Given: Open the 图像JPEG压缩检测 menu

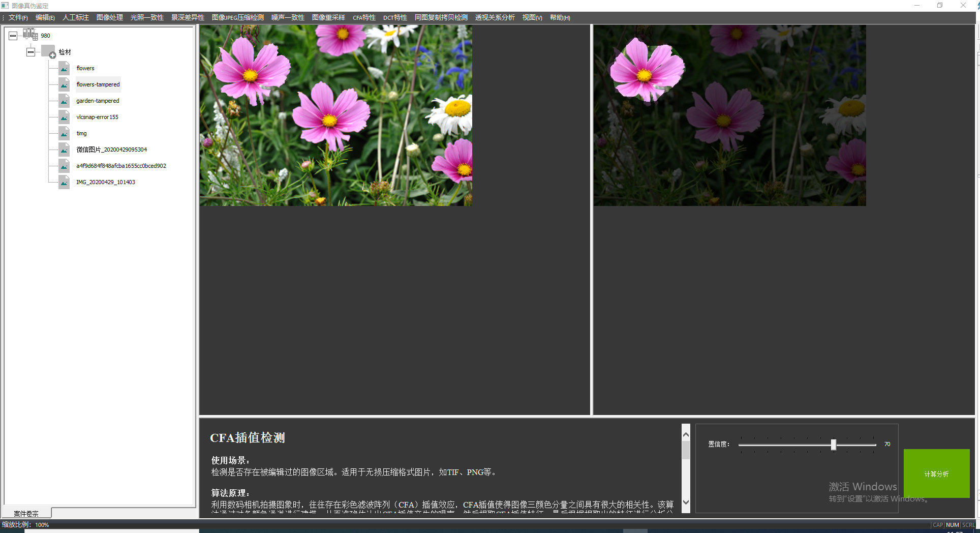Looking at the screenshot, I should pos(237,18).
